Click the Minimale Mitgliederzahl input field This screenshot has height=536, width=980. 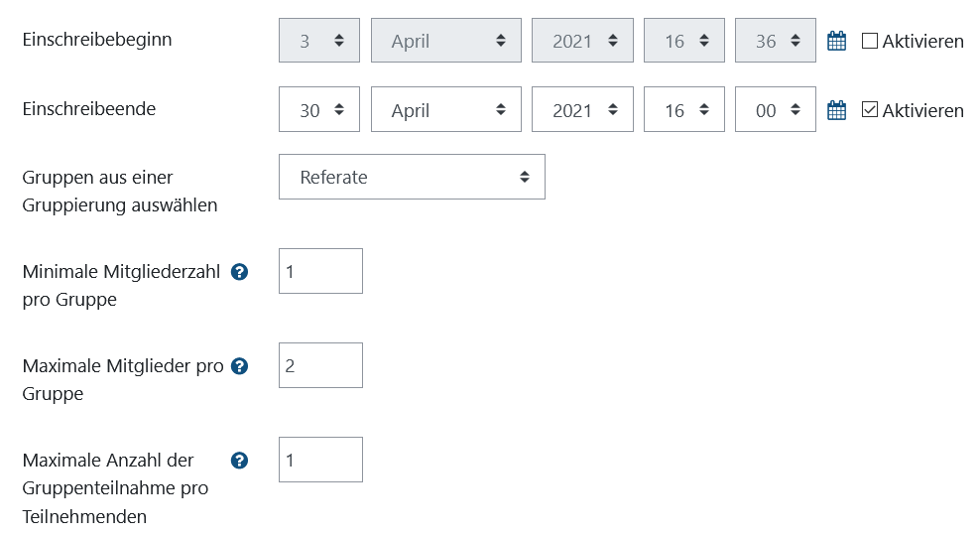click(320, 271)
